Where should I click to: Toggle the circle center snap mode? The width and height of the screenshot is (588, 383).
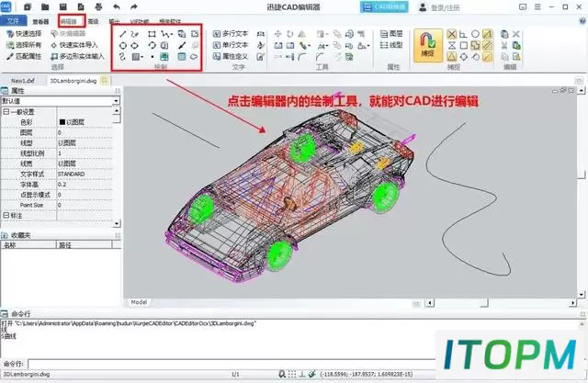(475, 34)
